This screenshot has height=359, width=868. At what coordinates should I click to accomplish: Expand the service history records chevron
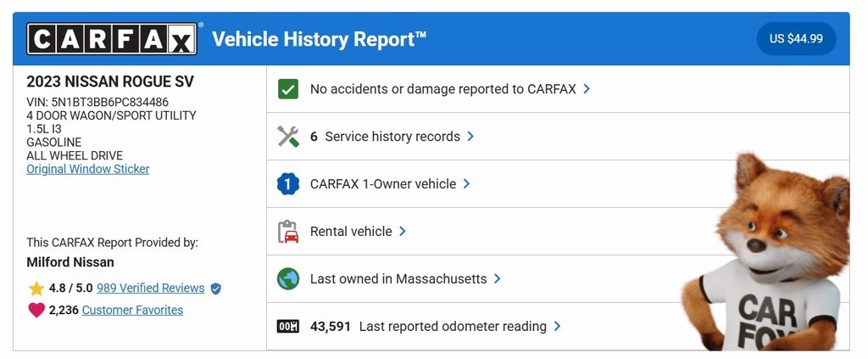click(470, 137)
